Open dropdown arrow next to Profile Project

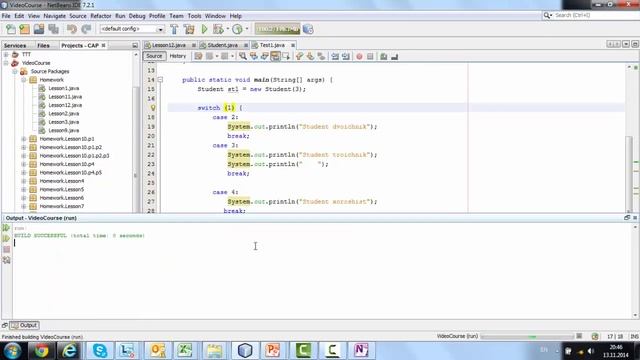(247, 29)
